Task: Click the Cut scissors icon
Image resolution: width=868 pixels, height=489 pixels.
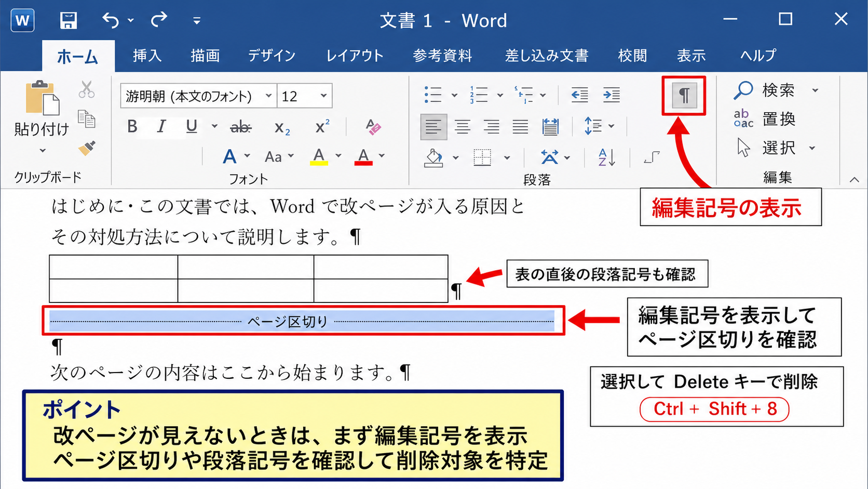Action: 87,89
